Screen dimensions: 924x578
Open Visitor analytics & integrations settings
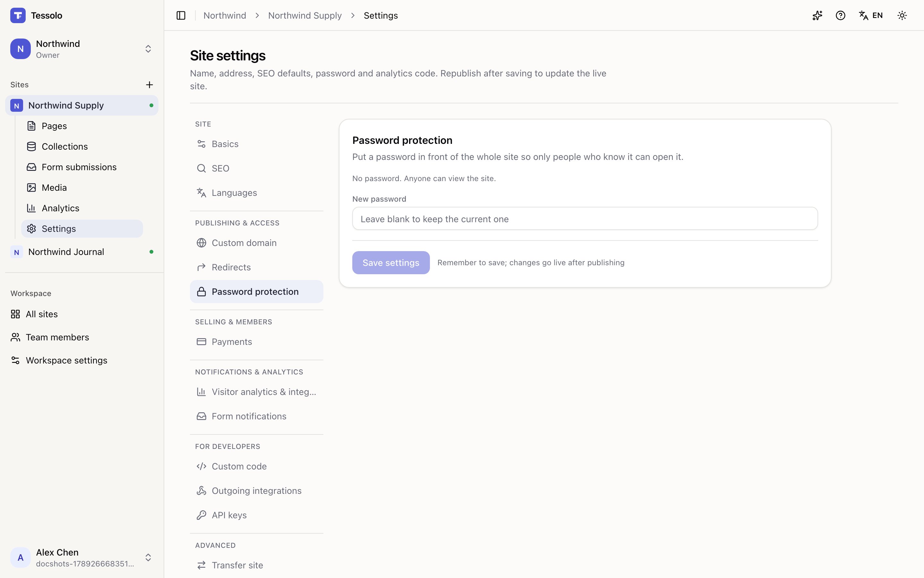257,392
